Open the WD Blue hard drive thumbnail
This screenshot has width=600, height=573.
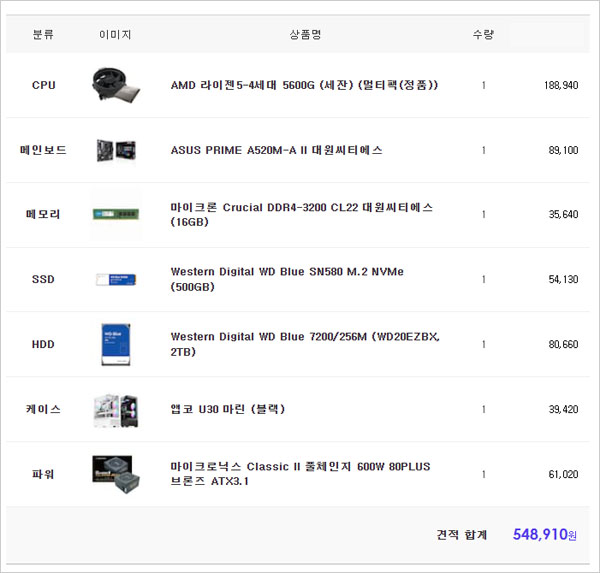(115, 344)
